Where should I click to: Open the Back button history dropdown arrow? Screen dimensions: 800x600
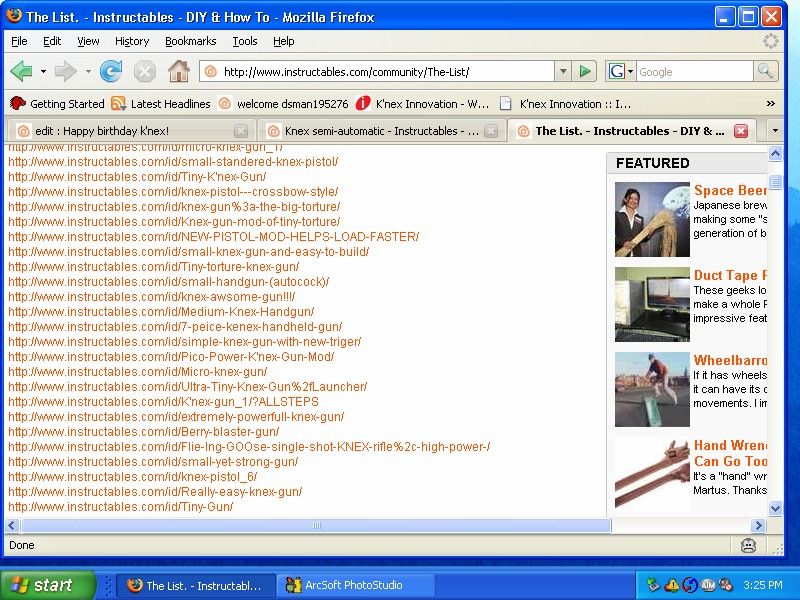point(43,71)
